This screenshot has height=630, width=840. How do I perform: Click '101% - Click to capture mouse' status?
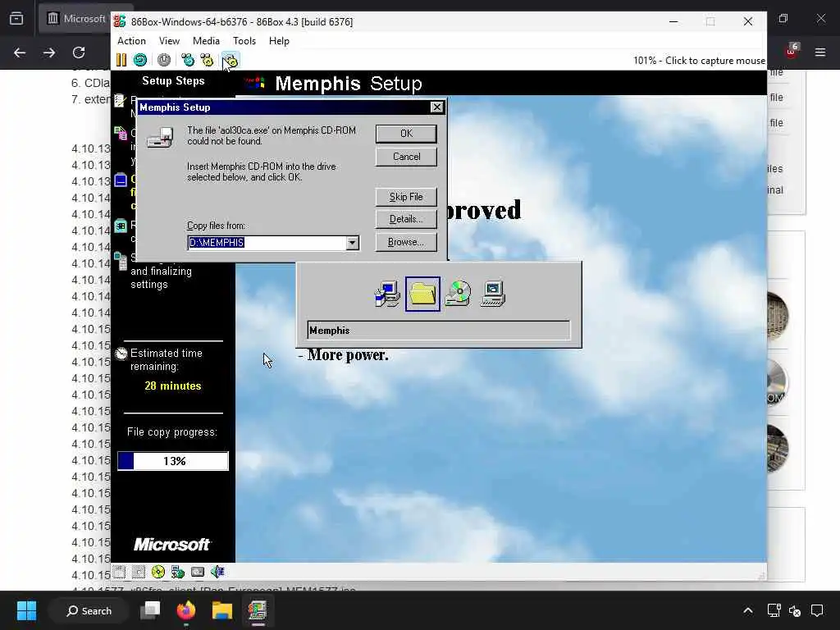(x=699, y=61)
